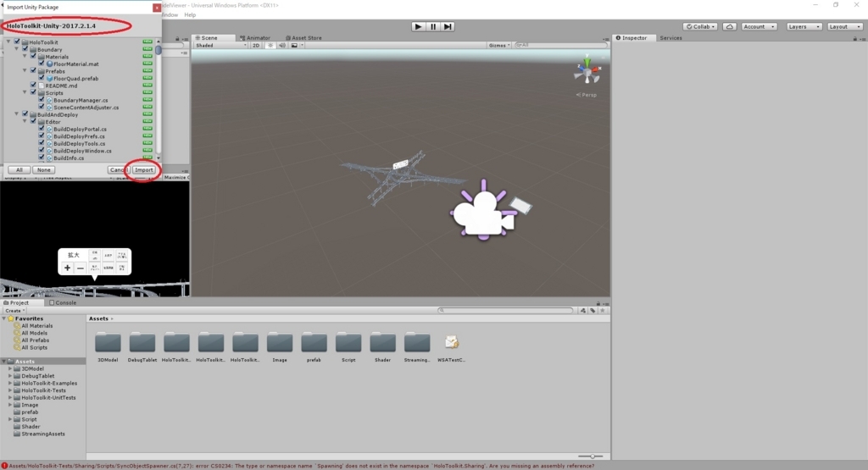Click the cloud services icon
868x470 pixels.
(x=730, y=26)
